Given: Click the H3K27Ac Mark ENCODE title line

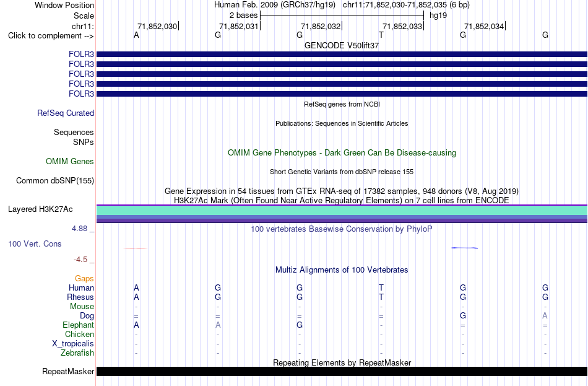Looking at the screenshot, I should pos(342,201).
